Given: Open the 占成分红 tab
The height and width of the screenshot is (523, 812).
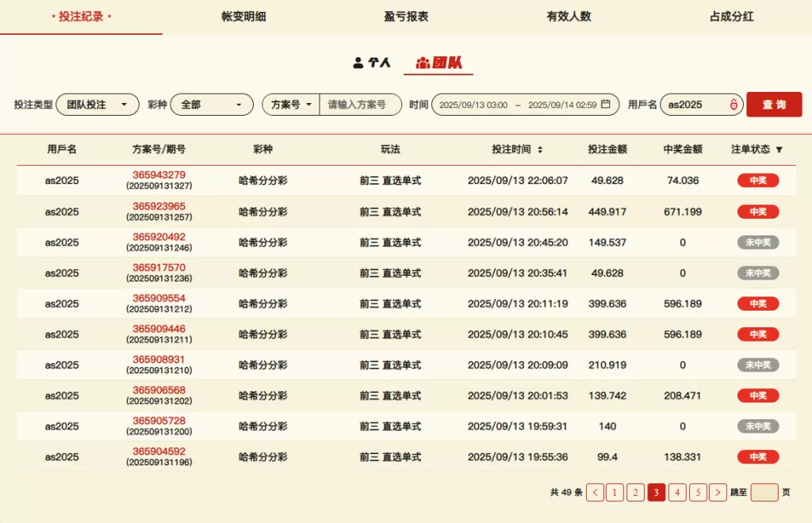Looking at the screenshot, I should [x=731, y=17].
